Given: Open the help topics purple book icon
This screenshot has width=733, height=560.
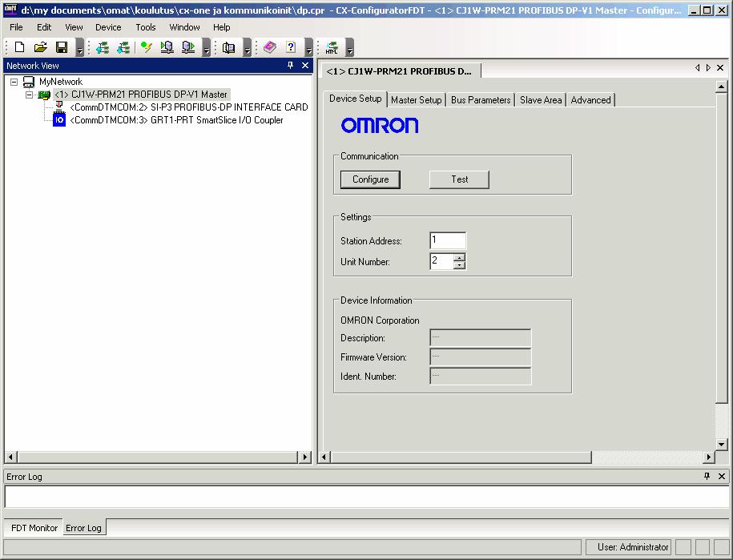Looking at the screenshot, I should 270,47.
